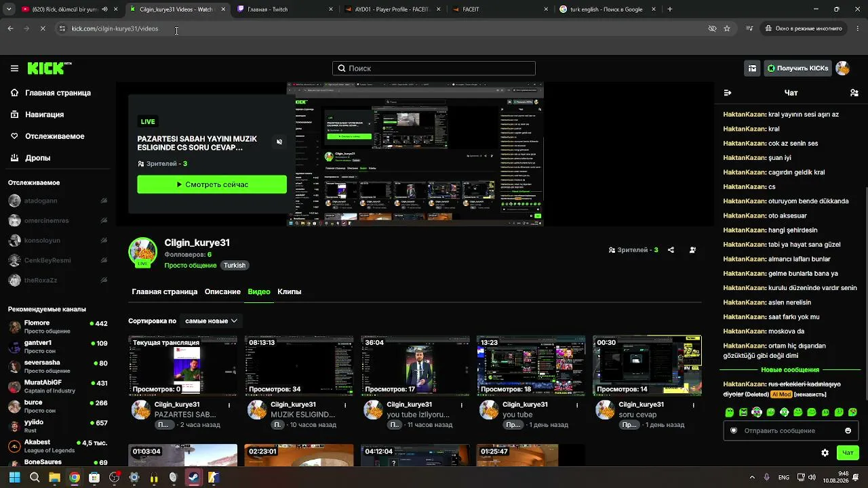Open chat settings gear icon
Image resolution: width=868 pixels, height=488 pixels.
tap(825, 453)
